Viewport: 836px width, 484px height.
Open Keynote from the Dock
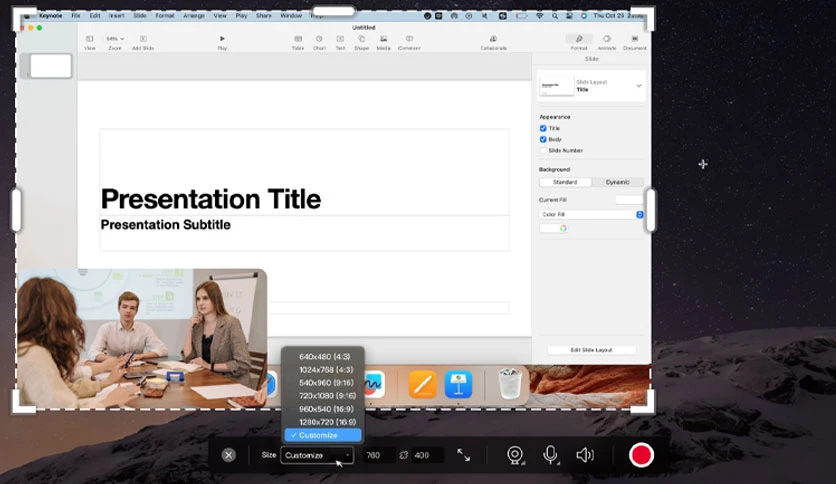[458, 384]
